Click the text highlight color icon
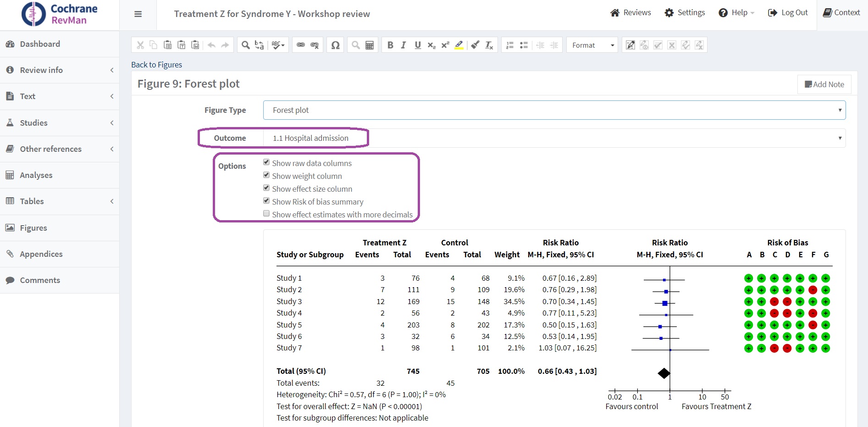Screen dimensions: 868x427 coord(459,45)
